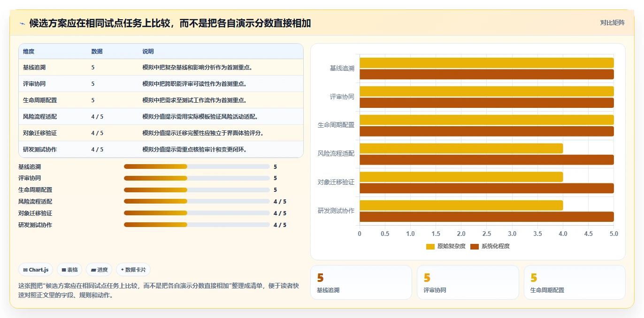Click the description mentioning 实际模板验证风险活动

point(201,117)
